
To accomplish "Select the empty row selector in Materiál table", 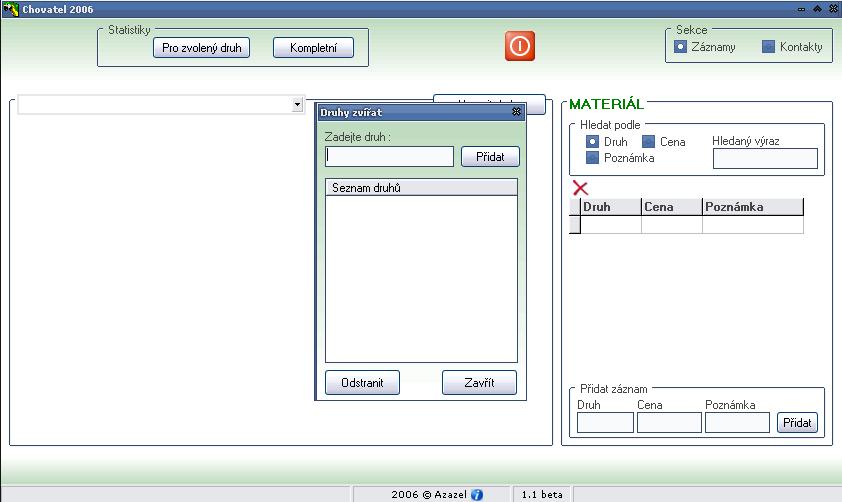I will 575,224.
